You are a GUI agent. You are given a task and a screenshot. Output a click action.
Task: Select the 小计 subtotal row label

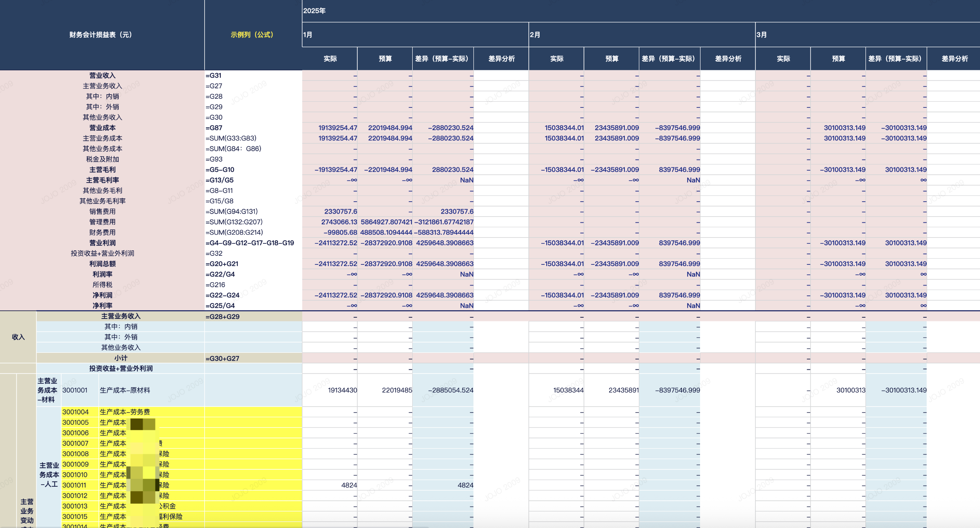(x=121, y=358)
